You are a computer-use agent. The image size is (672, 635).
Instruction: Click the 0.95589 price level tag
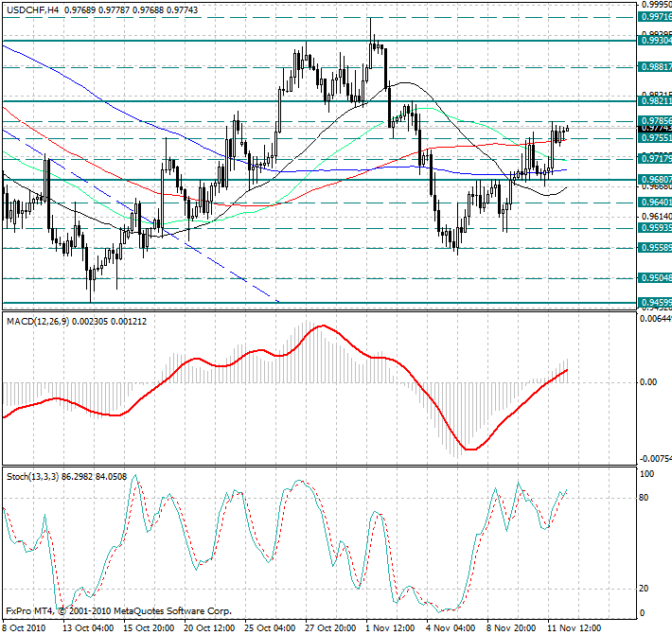(x=655, y=247)
